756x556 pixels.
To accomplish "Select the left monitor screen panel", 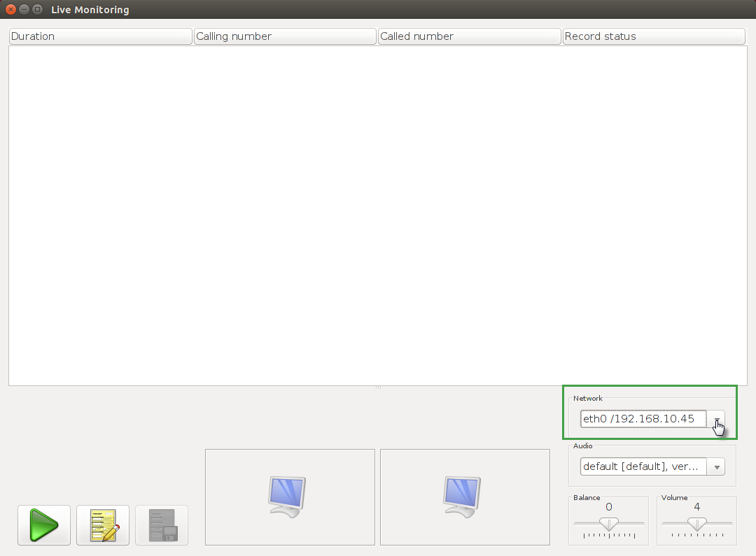I will 290,497.
